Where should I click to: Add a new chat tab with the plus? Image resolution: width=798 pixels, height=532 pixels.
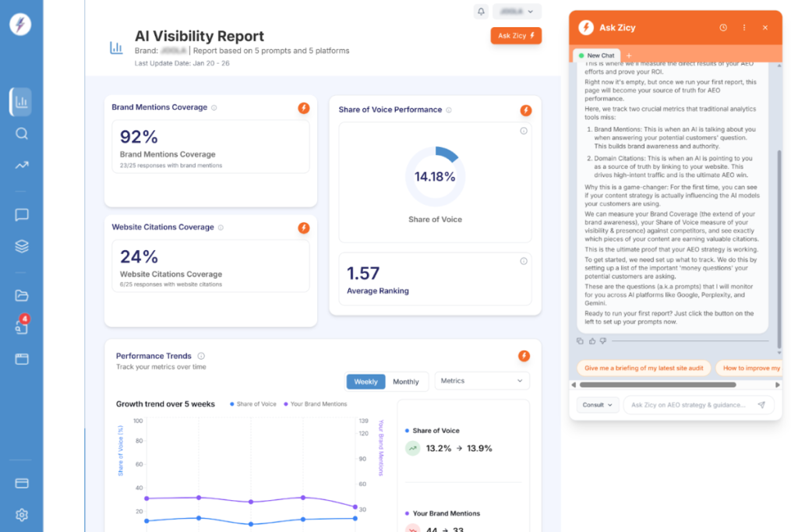[x=629, y=55]
